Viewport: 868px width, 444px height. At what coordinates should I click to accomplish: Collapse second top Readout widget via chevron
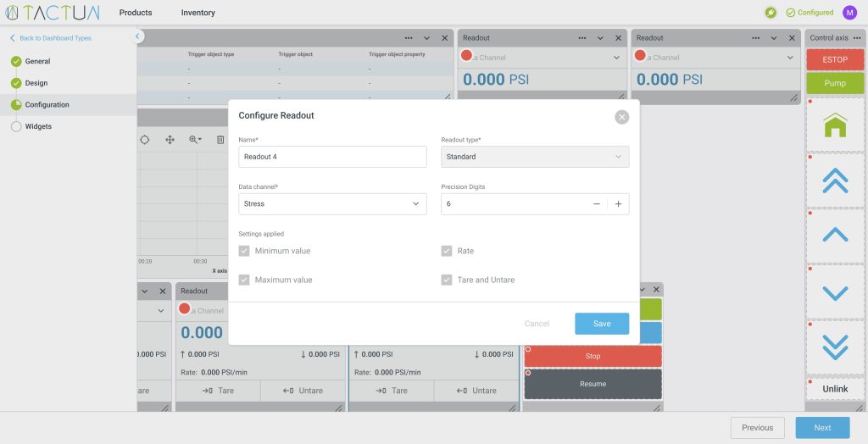tap(774, 38)
